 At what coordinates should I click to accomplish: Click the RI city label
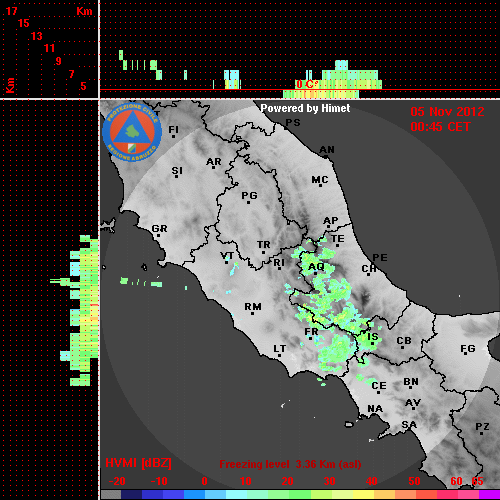click(x=279, y=263)
